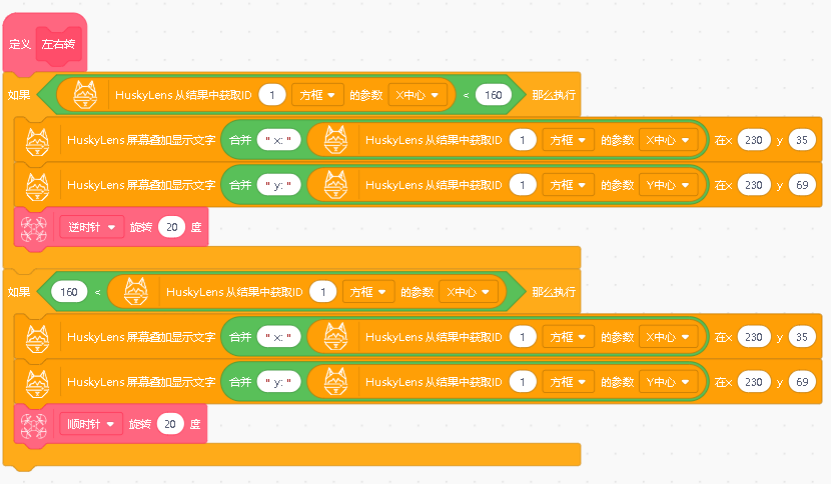
Task: Open the 逆时针 rotation direction dropdown
Action: 92,227
